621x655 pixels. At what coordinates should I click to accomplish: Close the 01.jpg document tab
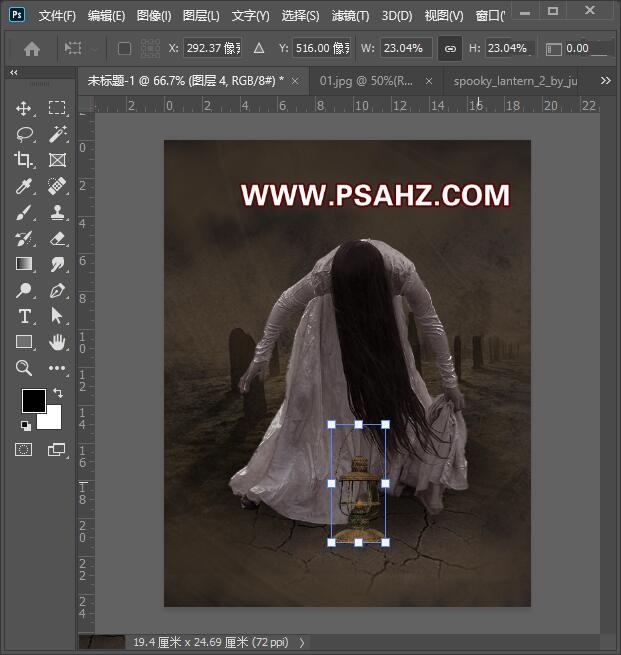tap(429, 81)
